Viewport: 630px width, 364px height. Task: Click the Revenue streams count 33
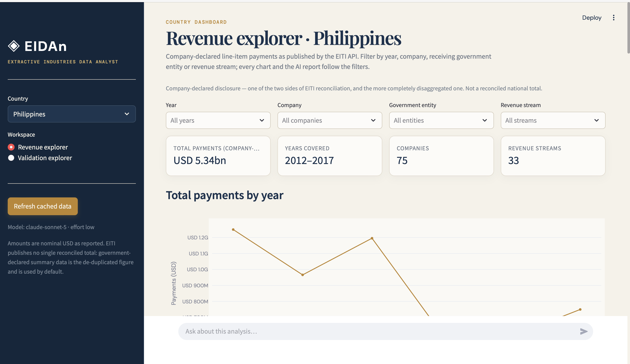(x=513, y=160)
